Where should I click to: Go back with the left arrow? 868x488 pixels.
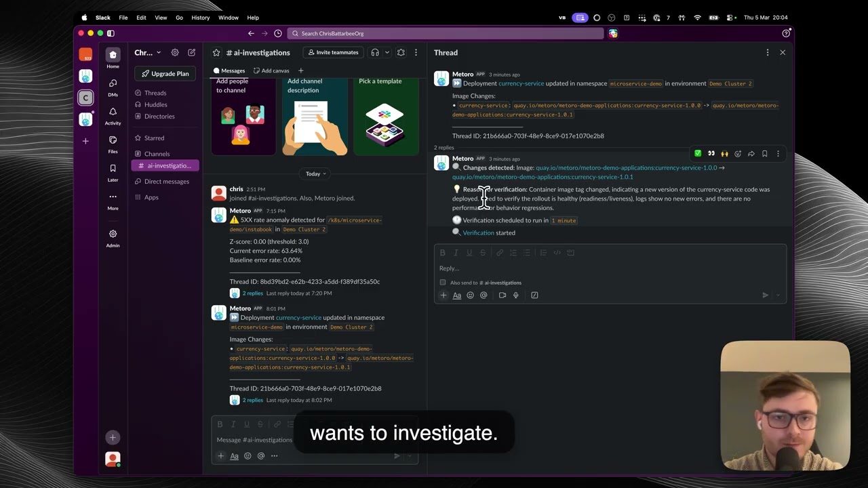click(x=251, y=33)
